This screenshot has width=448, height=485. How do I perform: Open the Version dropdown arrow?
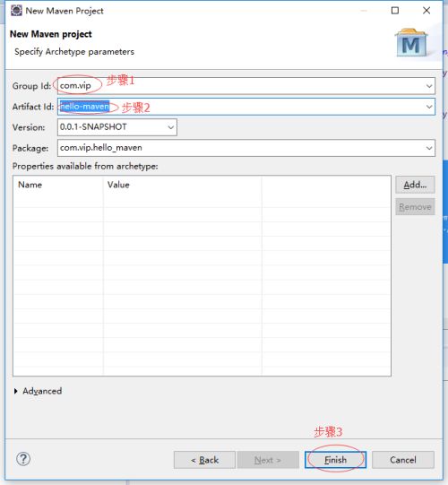coord(170,127)
